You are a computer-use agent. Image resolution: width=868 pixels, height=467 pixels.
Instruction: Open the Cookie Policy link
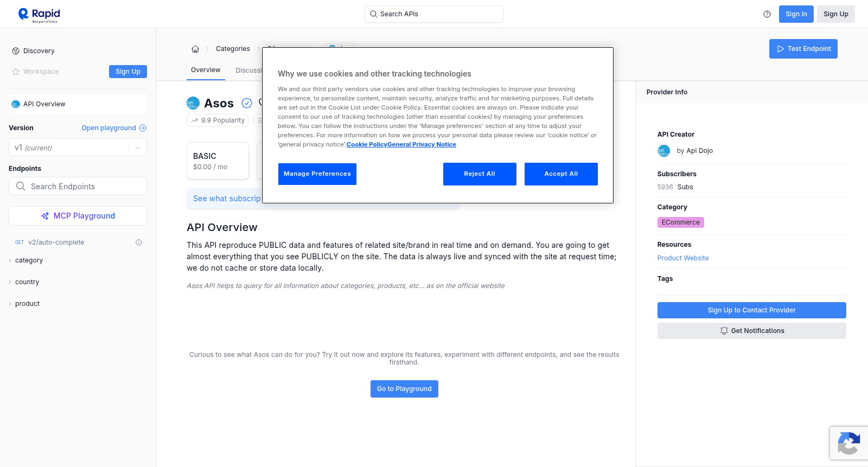367,145
